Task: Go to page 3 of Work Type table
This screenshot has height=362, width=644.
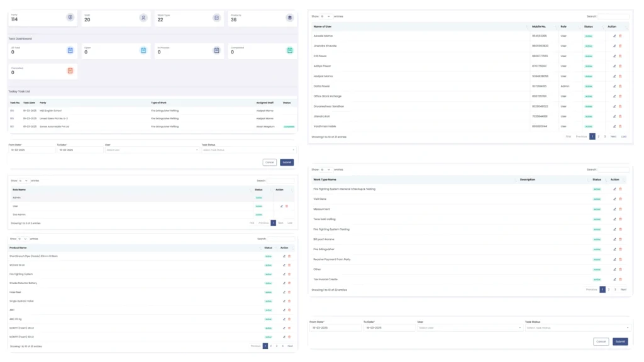Action: click(x=615, y=290)
